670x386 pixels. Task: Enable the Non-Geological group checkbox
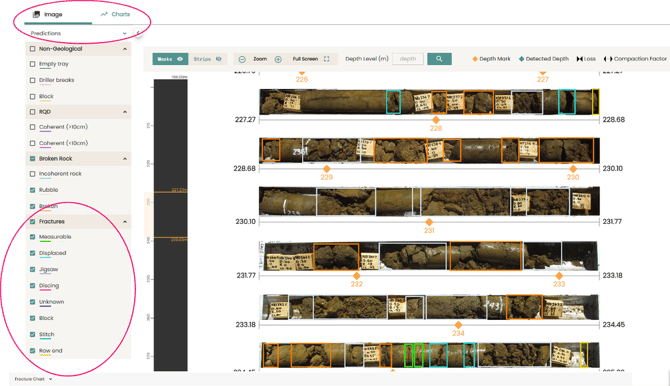click(32, 49)
